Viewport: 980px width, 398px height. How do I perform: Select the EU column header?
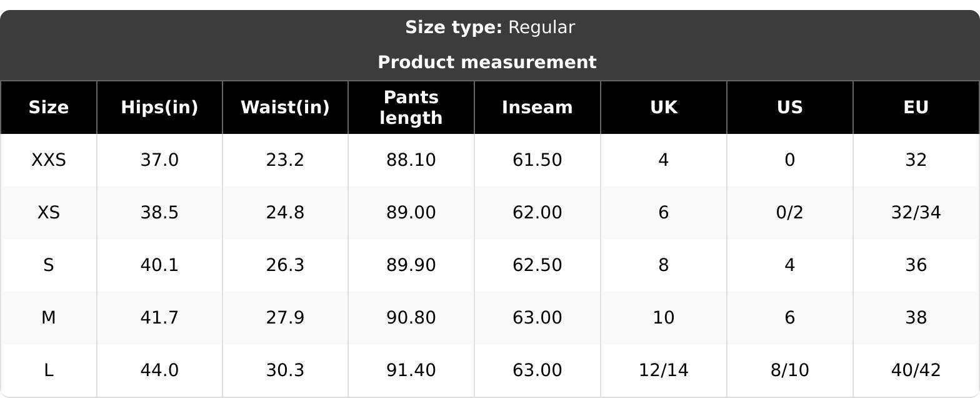pos(916,108)
